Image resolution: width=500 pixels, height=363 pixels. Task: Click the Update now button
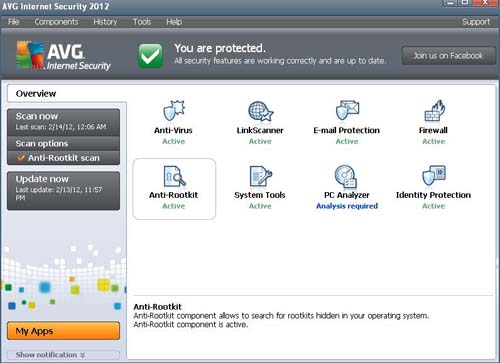pyautogui.click(x=63, y=191)
